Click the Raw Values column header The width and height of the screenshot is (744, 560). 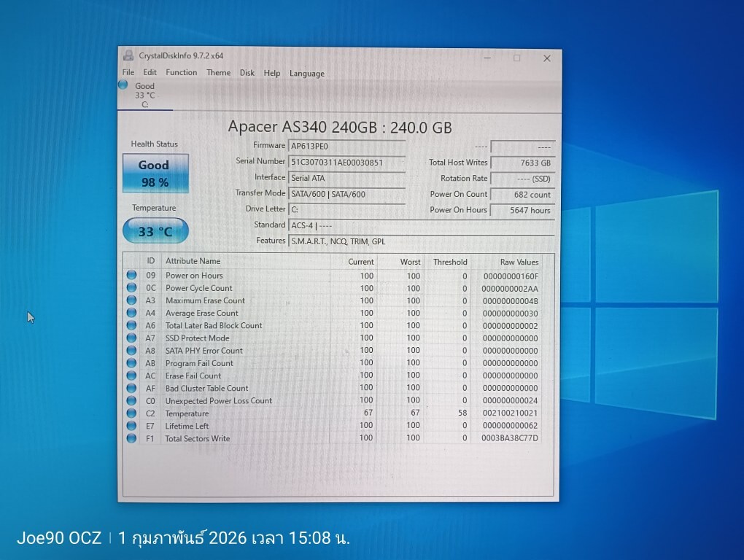[x=519, y=262]
